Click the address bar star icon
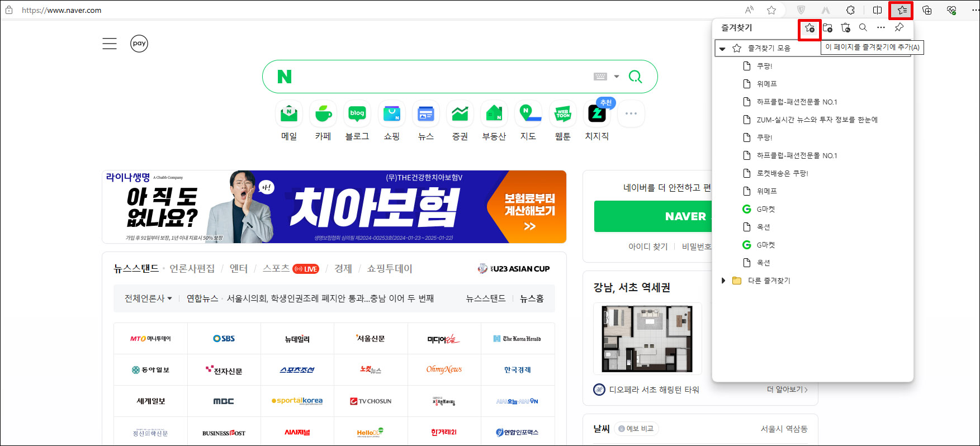 point(771,10)
